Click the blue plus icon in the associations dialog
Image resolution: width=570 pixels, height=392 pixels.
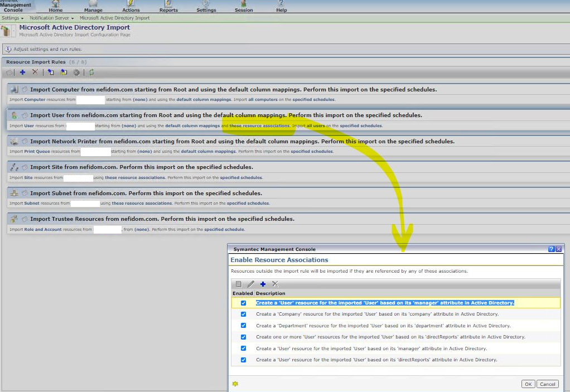[x=263, y=284]
